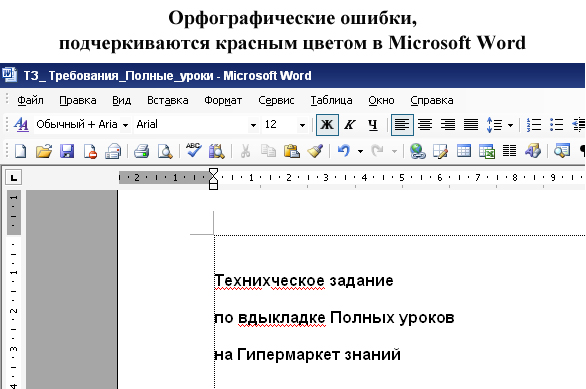Open the Файл menu

coord(30,101)
